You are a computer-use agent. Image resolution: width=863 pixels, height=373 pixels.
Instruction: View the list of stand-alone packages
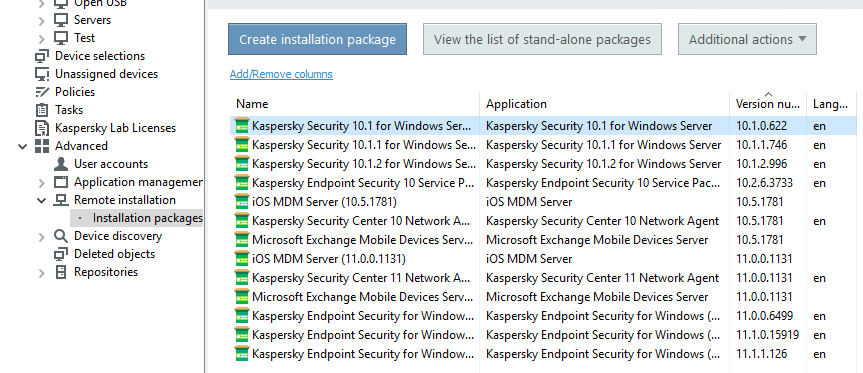pos(542,39)
